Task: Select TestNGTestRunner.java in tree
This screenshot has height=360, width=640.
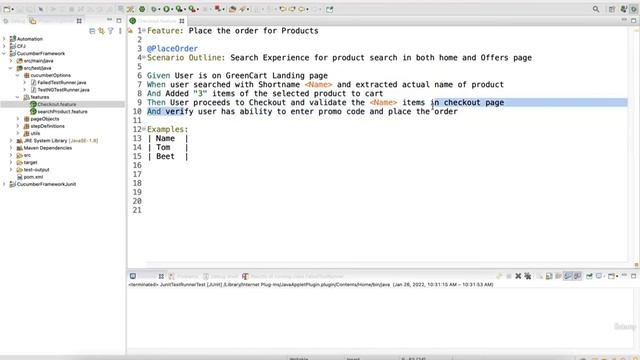Action: pos(63,90)
